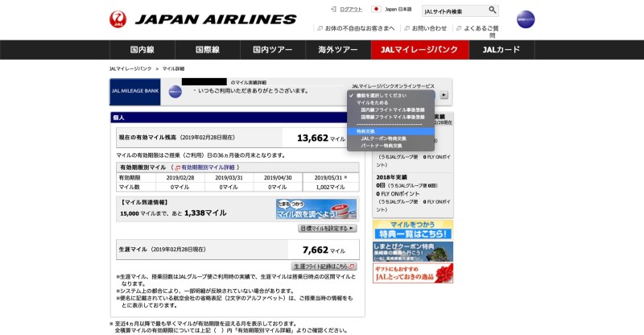Image resolution: width=644 pixels, height=335 pixels.
Task: Click the JAL MILEAGE BANK logo box
Action: point(135,92)
